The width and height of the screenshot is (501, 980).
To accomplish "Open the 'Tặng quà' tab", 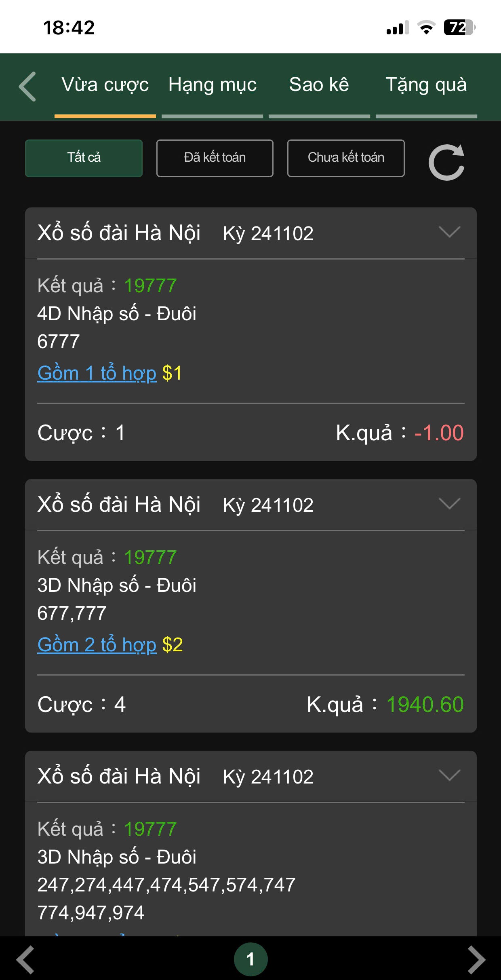I will (426, 85).
